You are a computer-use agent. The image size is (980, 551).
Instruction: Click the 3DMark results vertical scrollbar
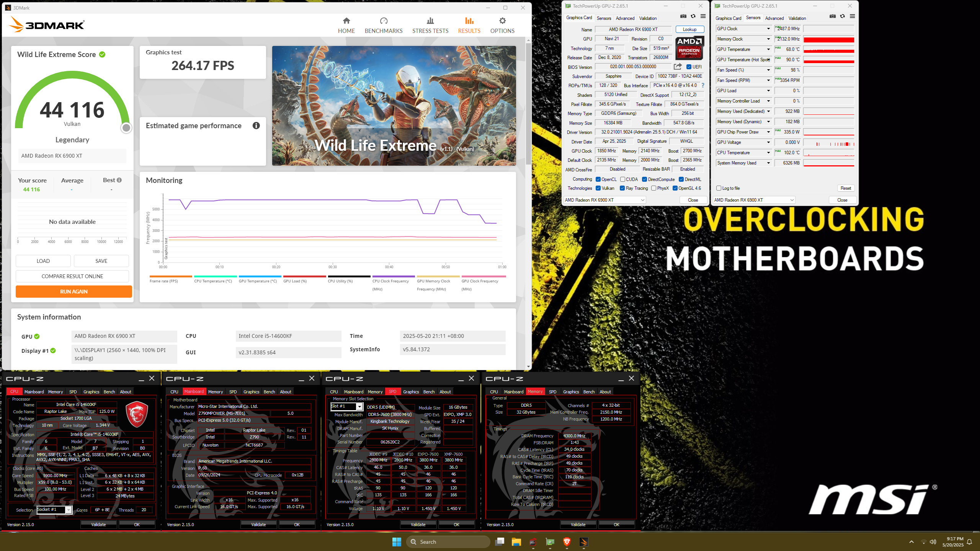(x=528, y=103)
